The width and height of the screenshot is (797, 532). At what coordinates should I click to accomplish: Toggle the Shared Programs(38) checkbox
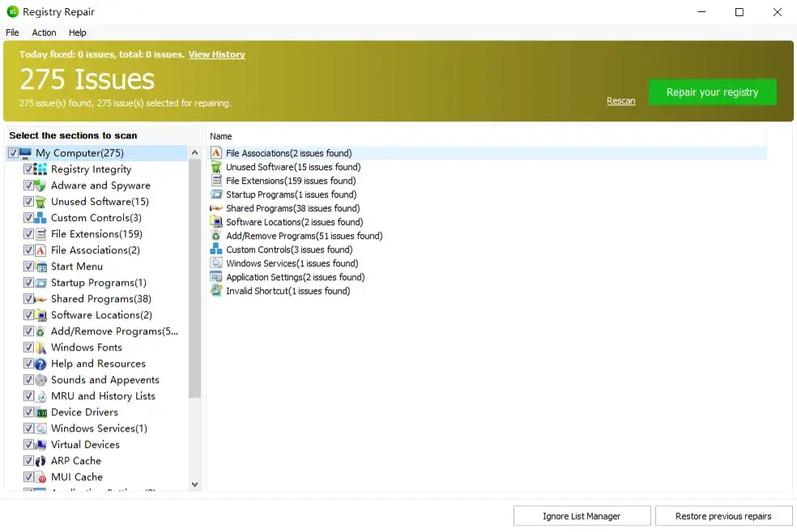pos(28,299)
